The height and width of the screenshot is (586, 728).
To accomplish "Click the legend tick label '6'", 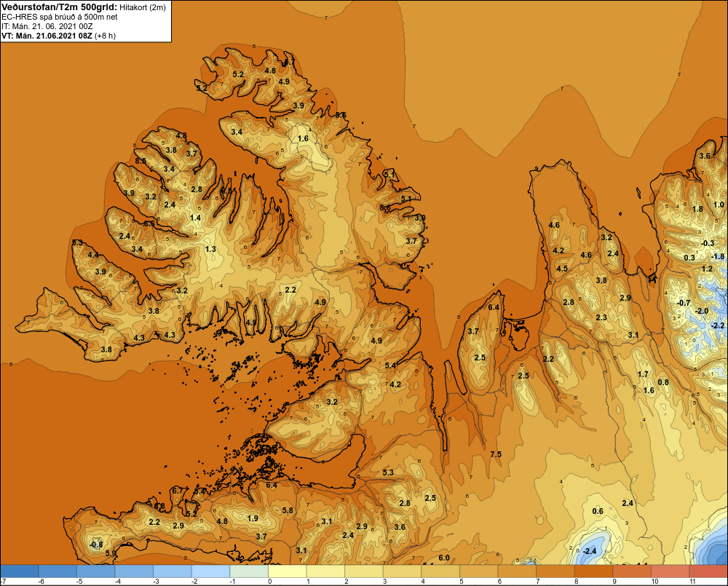I will tap(499, 582).
